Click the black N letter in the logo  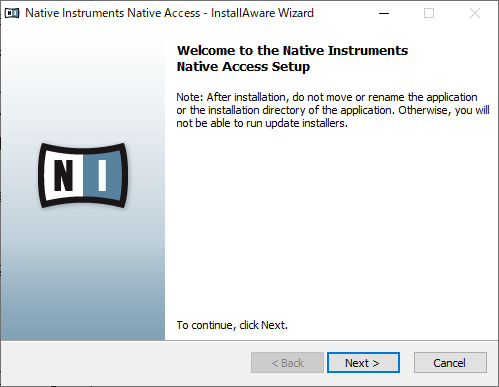pos(63,175)
